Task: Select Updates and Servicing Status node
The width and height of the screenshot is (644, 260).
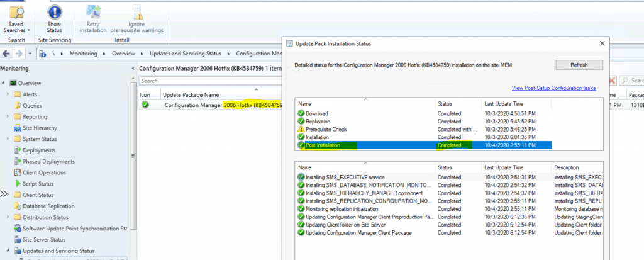Action: click(54, 251)
